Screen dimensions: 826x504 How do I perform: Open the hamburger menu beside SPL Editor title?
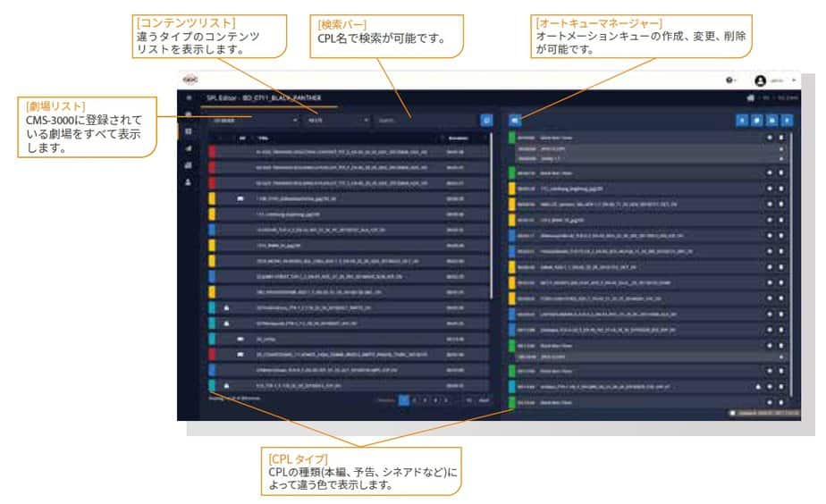(x=190, y=98)
